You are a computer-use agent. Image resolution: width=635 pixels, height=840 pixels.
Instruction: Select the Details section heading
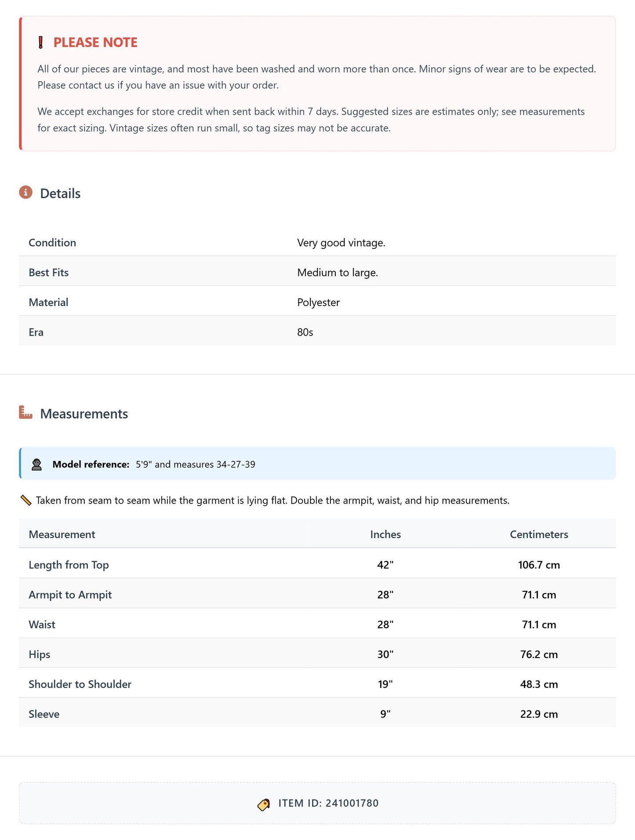pyautogui.click(x=60, y=193)
